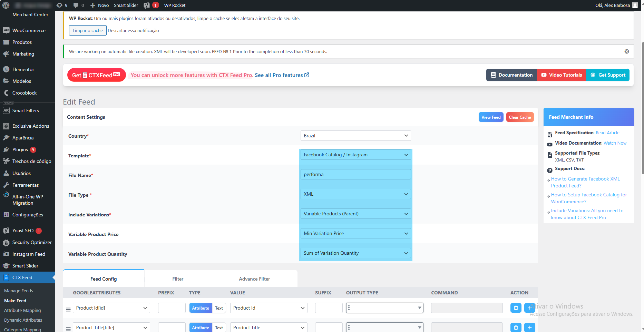Switch Product Id row type to Text
This screenshot has height=332, width=644.
point(219,308)
